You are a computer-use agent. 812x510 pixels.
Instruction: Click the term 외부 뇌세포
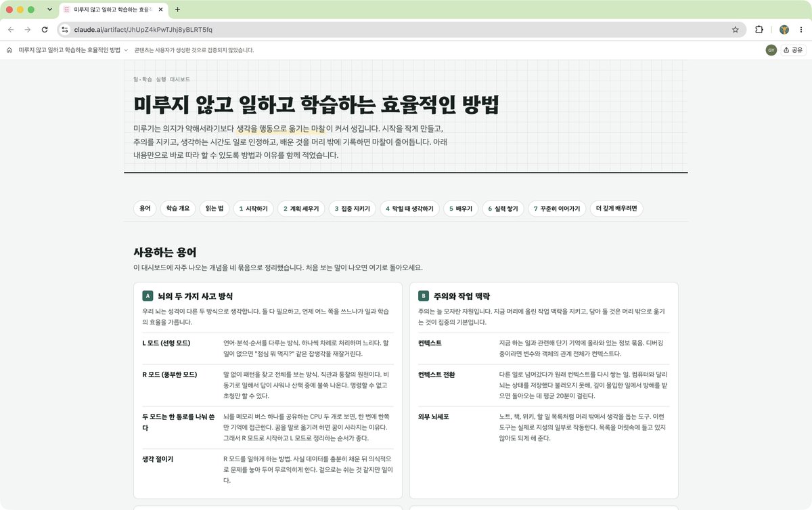tap(434, 416)
